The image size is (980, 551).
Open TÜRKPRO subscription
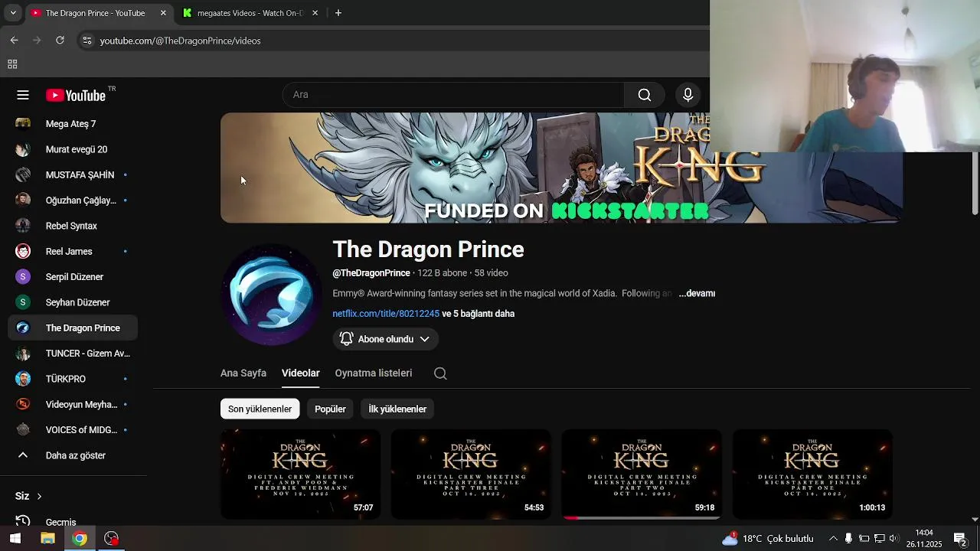coord(73,379)
